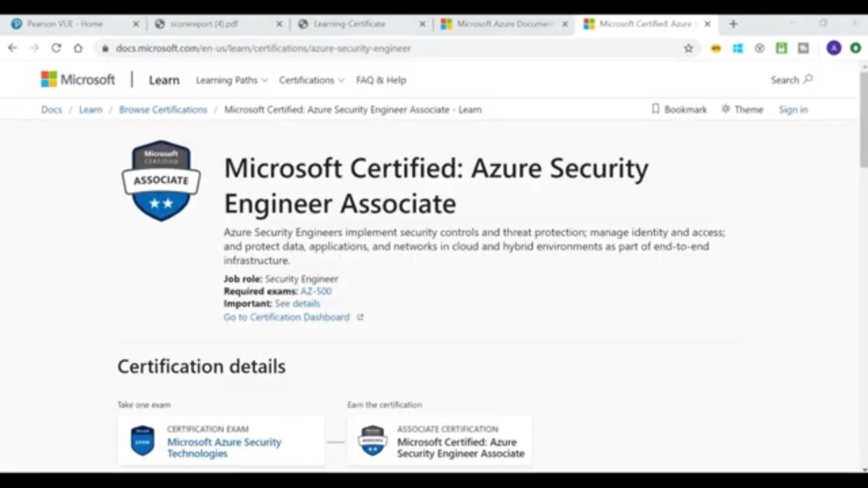Viewport: 868px width, 488px height.
Task: Switch to the Pearson VUE - Home tab
Action: coord(66,24)
